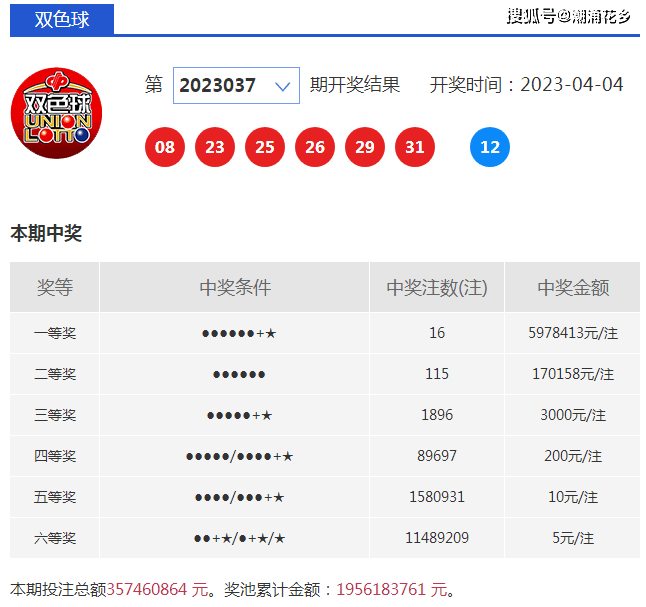The width and height of the screenshot is (646, 607).
Task: Click the prize amount 5元/注
Action: [x=573, y=538]
